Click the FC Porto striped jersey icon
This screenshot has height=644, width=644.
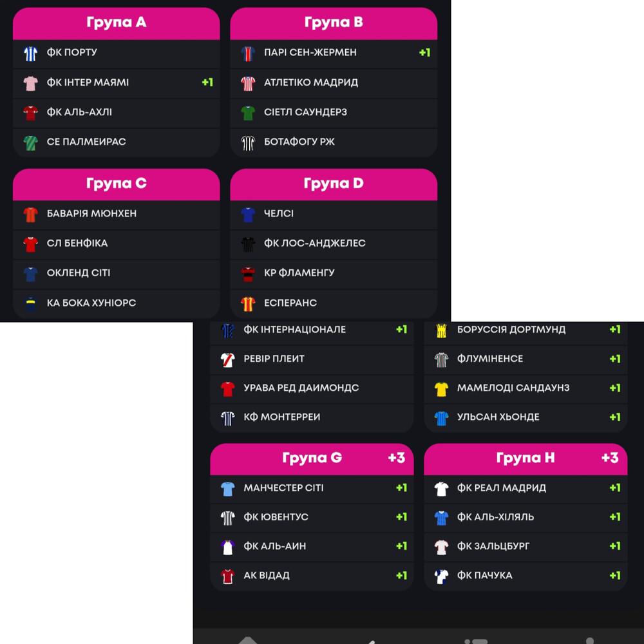[x=30, y=53]
